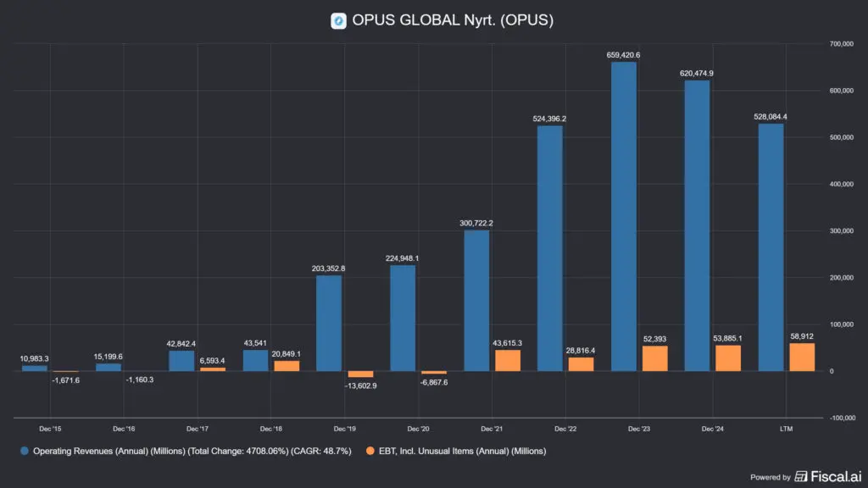Screen dimensions: 868x488
Task: Select the Dec '21 orange EBT bar 43,615.3
Action: (x=508, y=361)
